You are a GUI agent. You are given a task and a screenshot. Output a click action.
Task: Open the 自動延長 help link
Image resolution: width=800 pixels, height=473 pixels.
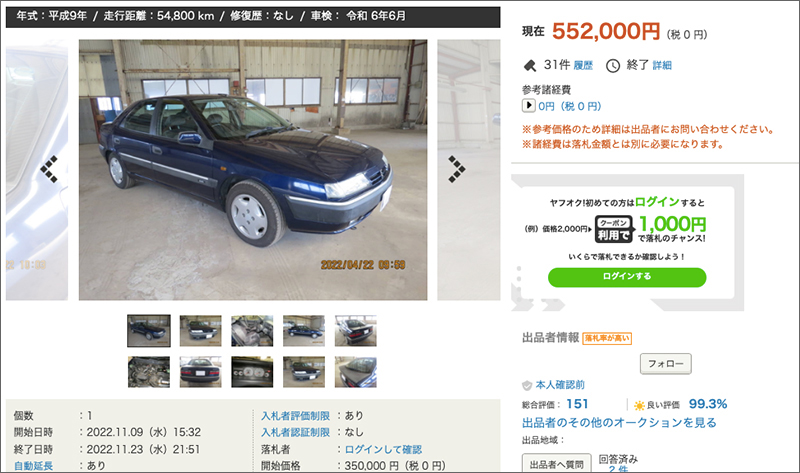pos(33,465)
